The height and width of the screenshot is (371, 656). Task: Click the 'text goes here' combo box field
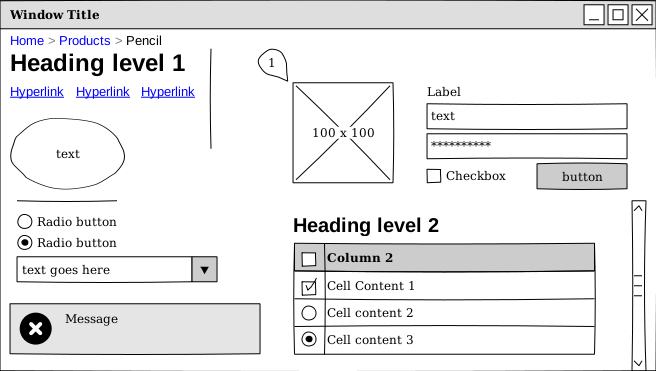click(104, 270)
